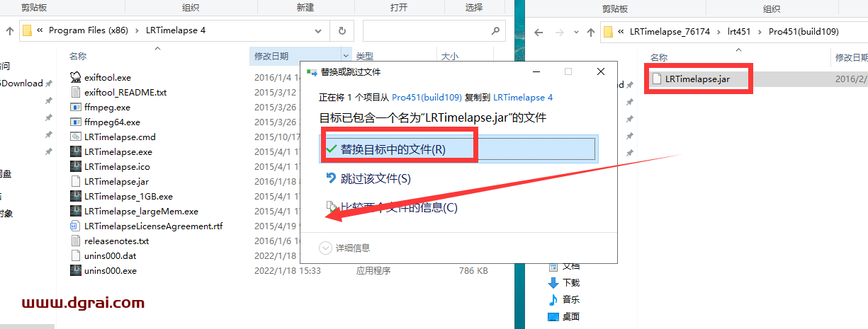Viewport: 868px width, 329px height.
Task: Click the folder icon in the right address bar
Action: click(608, 32)
